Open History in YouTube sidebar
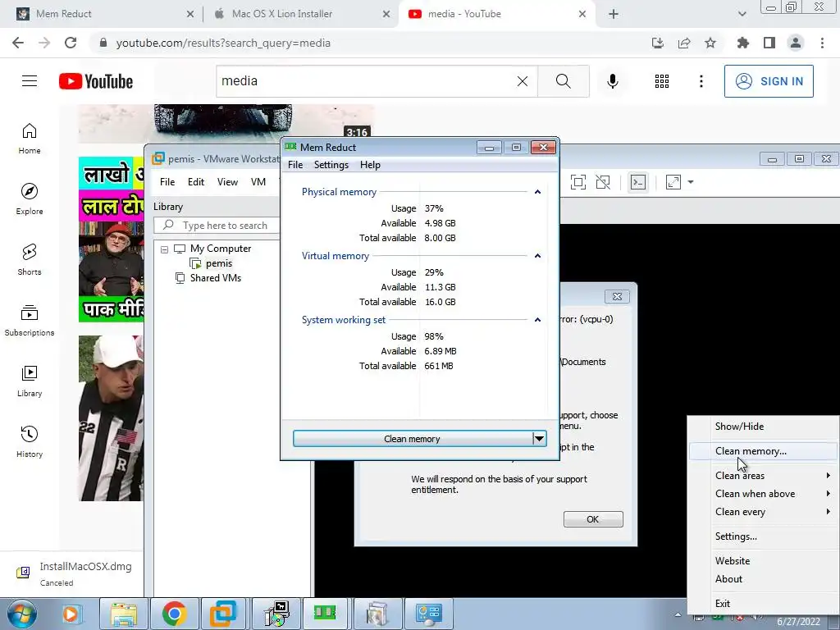The image size is (840, 630). coord(30,441)
